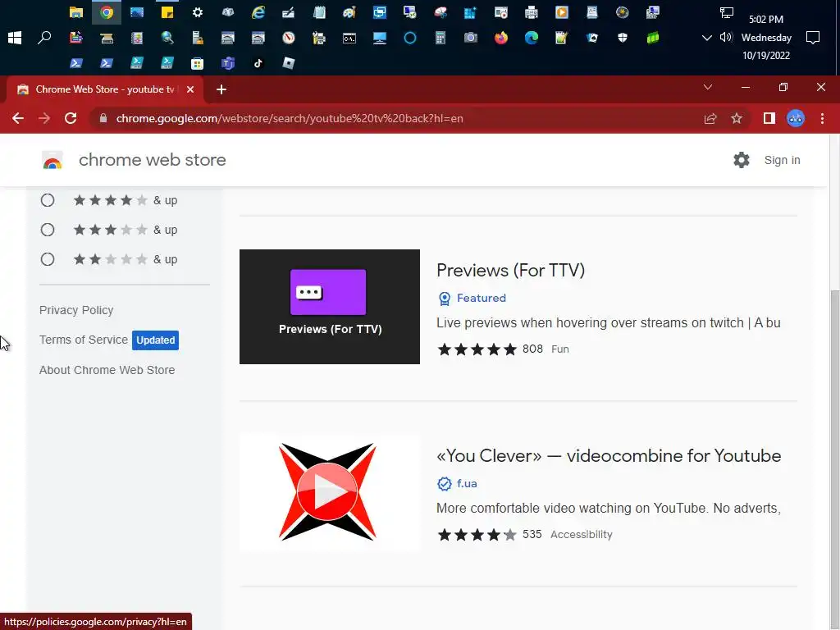Open the volume control in the tray
This screenshot has height=630, width=840.
point(726,37)
